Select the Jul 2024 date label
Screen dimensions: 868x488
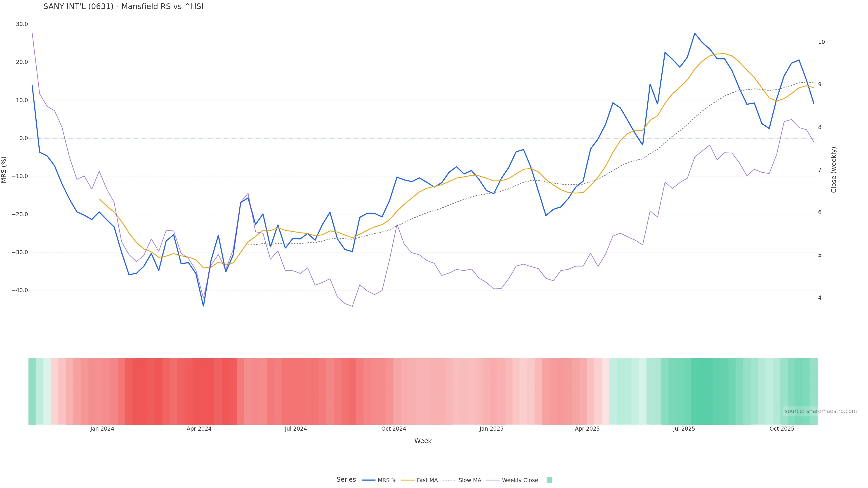click(x=295, y=429)
